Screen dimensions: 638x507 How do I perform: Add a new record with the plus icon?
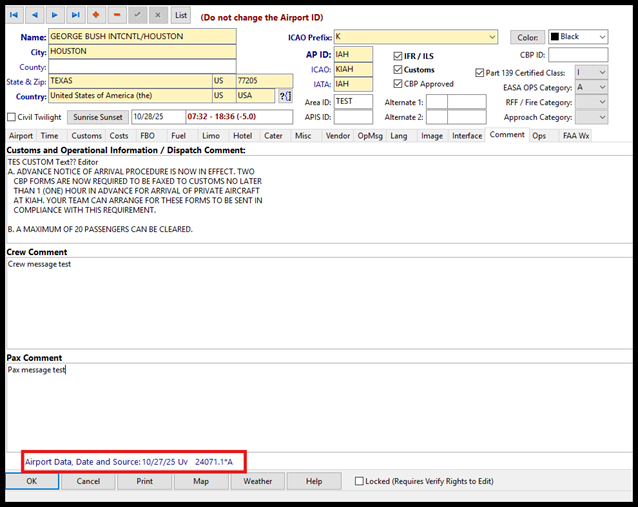(98, 15)
